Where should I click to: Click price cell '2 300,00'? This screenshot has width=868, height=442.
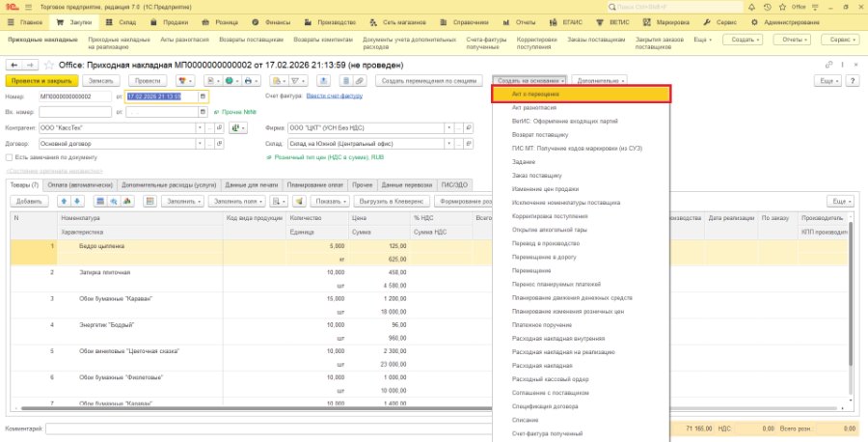pos(378,351)
